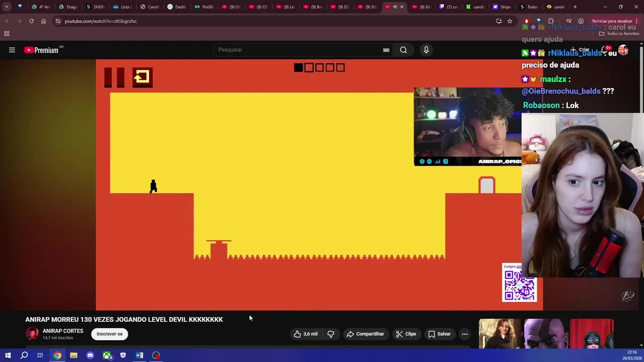Dislike the video
Image resolution: width=644 pixels, height=362 pixels.
(331, 334)
